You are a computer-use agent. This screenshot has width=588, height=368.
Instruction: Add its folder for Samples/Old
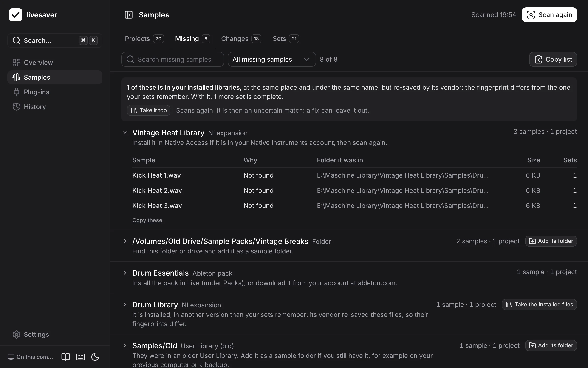551,345
